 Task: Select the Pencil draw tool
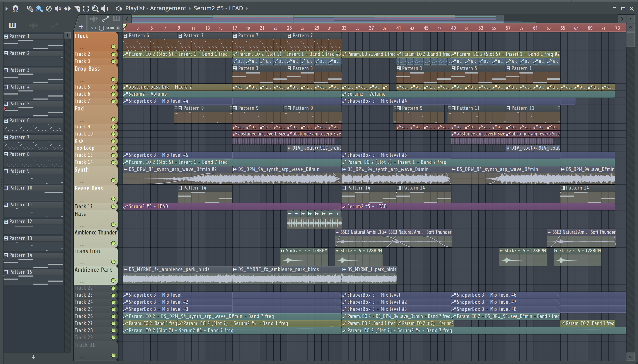pyautogui.click(x=30, y=8)
